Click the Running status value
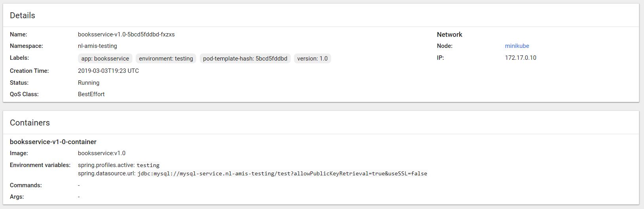 (x=89, y=83)
